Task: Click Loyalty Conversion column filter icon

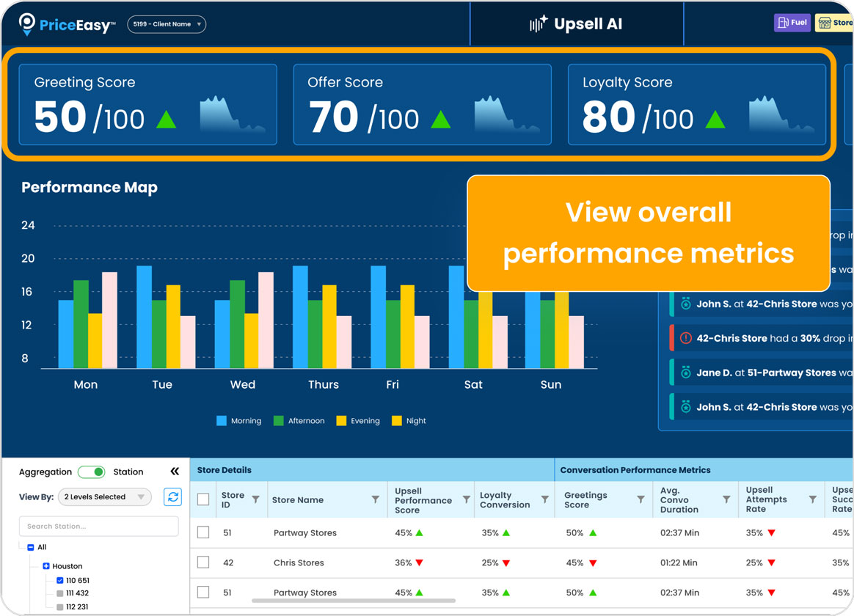Action: pos(545,499)
